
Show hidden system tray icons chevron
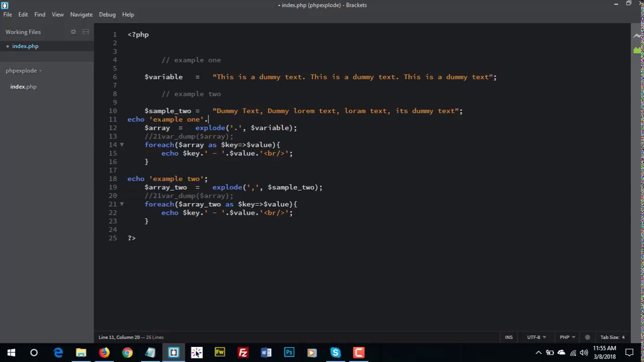[x=538, y=352]
